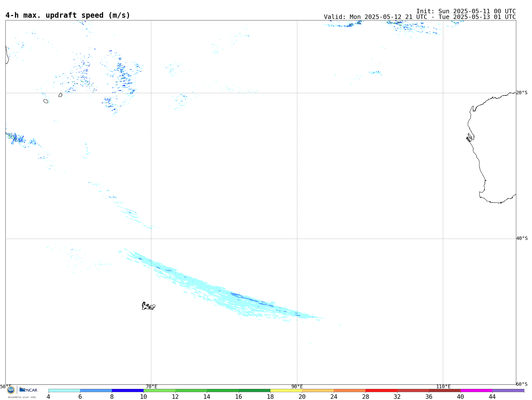532x400 pixels.
Task: Click the colorbar tick label '40'
Action: coord(461,397)
